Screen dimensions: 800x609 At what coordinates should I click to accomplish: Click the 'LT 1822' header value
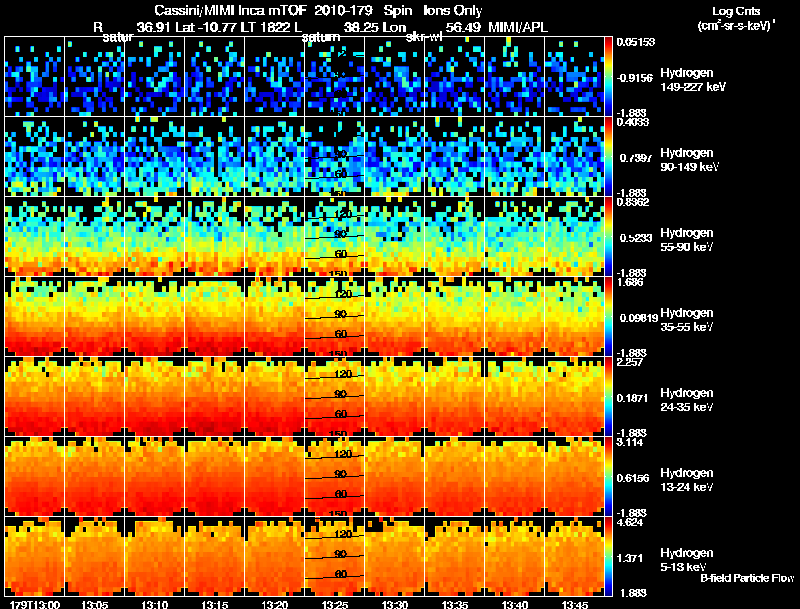pyautogui.click(x=265, y=27)
